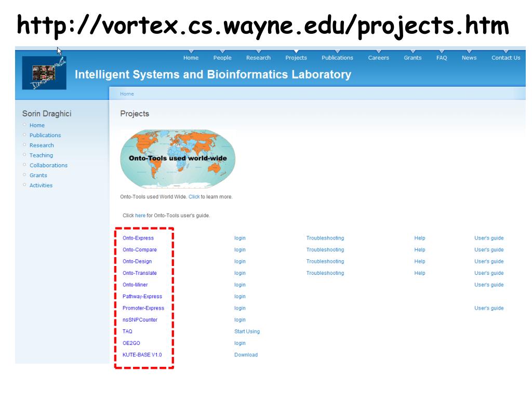Follow the 'Click' to learn more link

click(194, 197)
